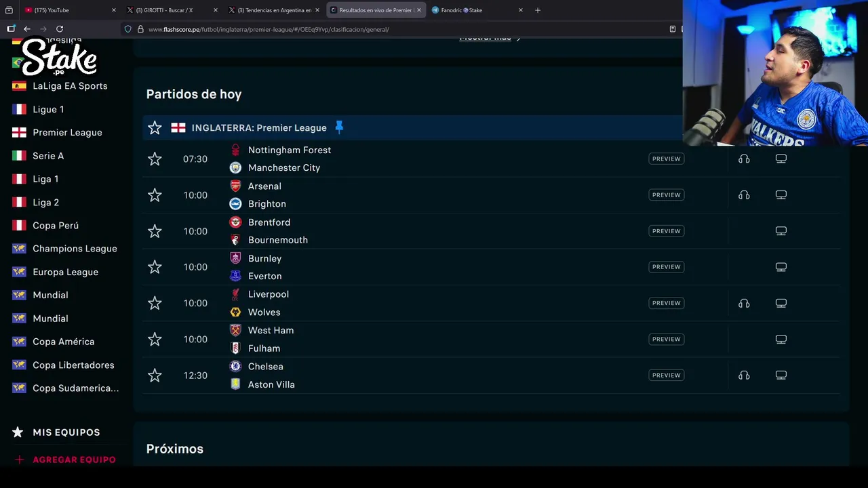Open PREVIEW for Arsenal vs Brighton
This screenshot has height=488, width=868.
click(x=666, y=195)
